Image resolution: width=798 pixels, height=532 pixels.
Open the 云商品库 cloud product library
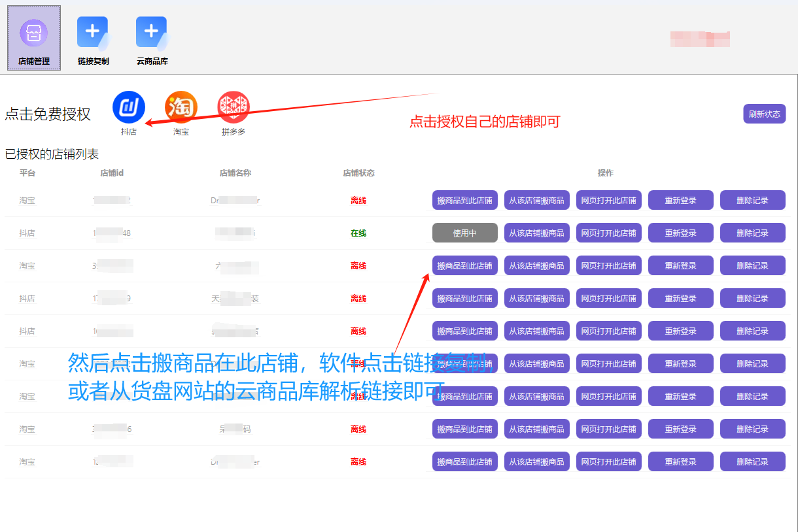(152, 41)
